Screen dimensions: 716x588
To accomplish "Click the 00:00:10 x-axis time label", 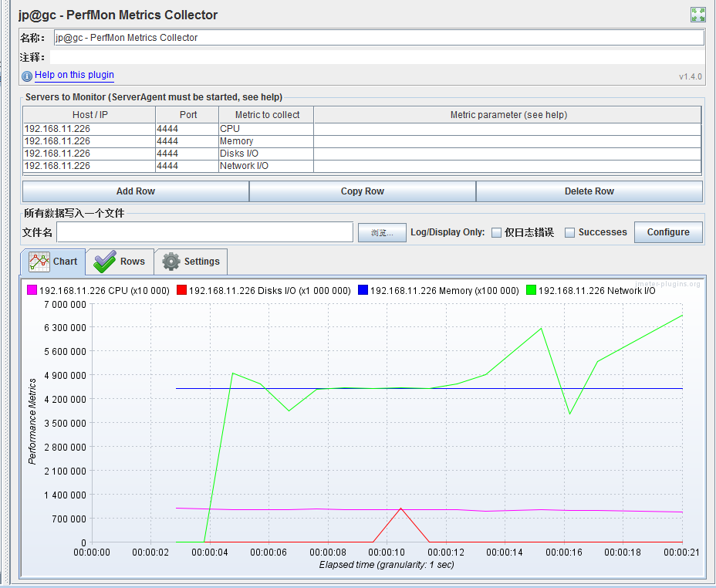I will [387, 553].
